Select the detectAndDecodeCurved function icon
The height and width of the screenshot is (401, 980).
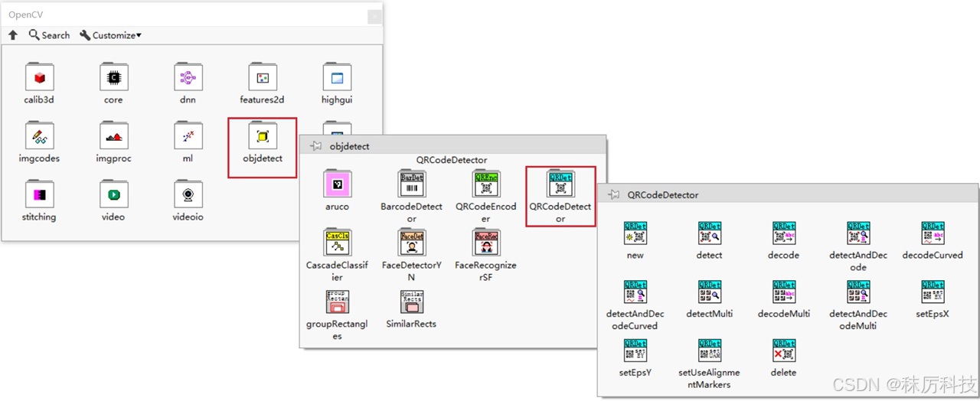(635, 292)
